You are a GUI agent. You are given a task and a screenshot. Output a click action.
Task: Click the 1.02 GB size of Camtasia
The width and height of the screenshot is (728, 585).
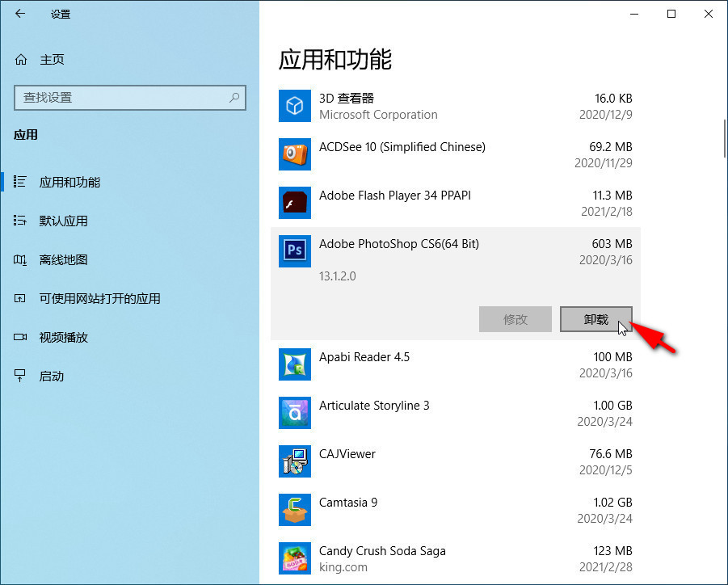tap(612, 503)
